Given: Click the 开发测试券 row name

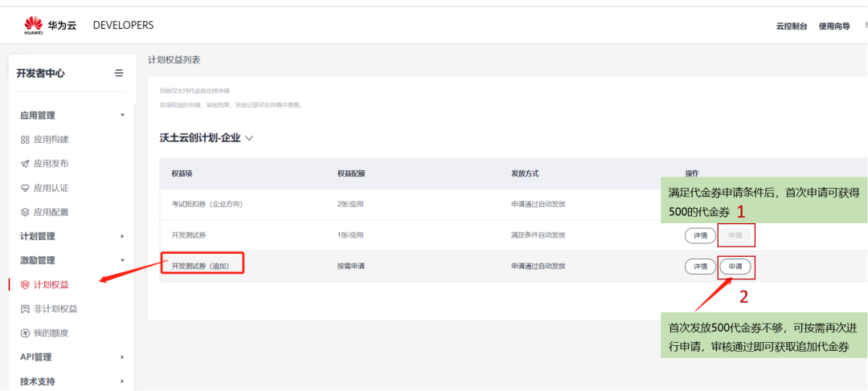Looking at the screenshot, I should [189, 235].
